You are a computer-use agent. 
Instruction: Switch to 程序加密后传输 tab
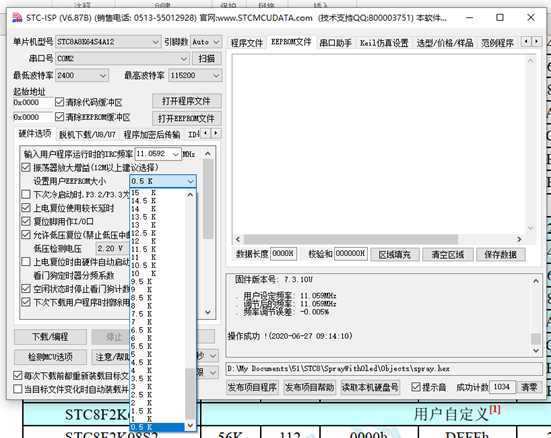tap(152, 134)
